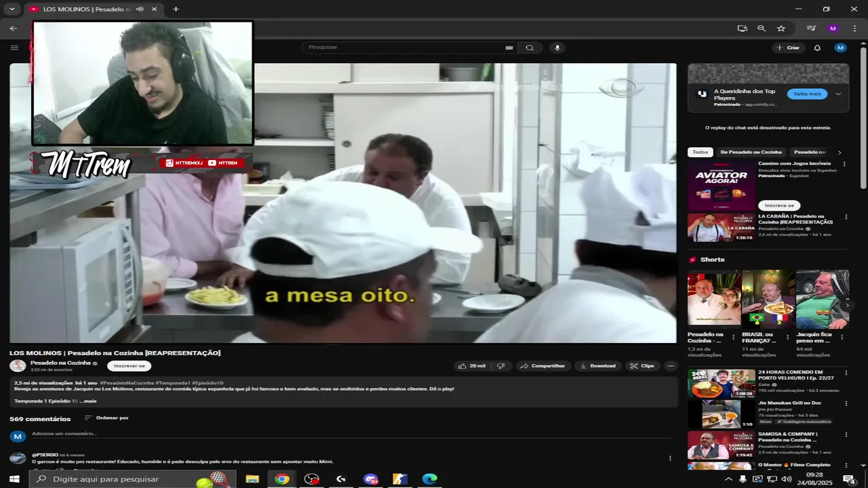Show hidden system tray icons
Viewport: 868px width, 488px height.
[x=728, y=479]
